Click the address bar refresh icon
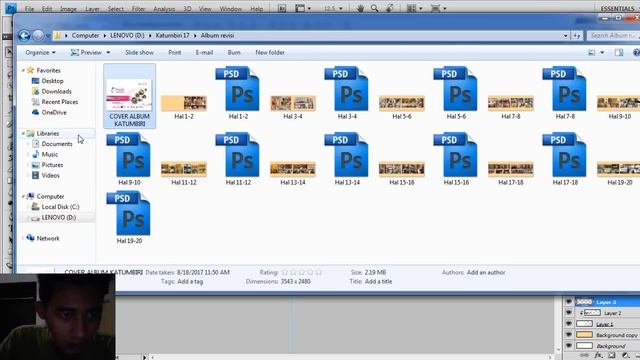 coord(577,36)
